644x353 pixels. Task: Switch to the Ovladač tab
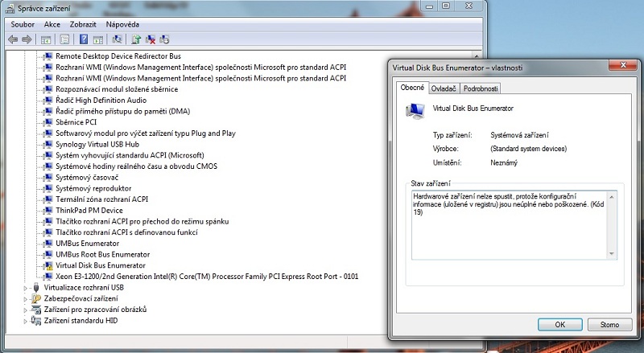(444, 88)
